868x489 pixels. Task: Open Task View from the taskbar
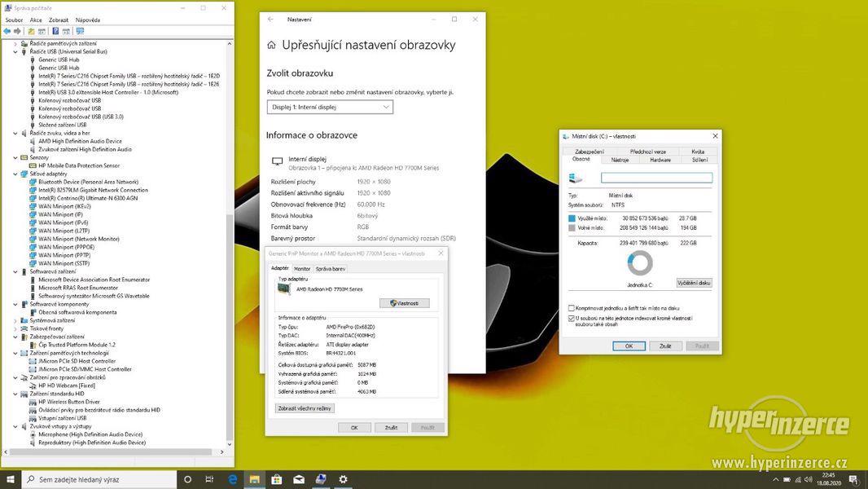pos(209,479)
